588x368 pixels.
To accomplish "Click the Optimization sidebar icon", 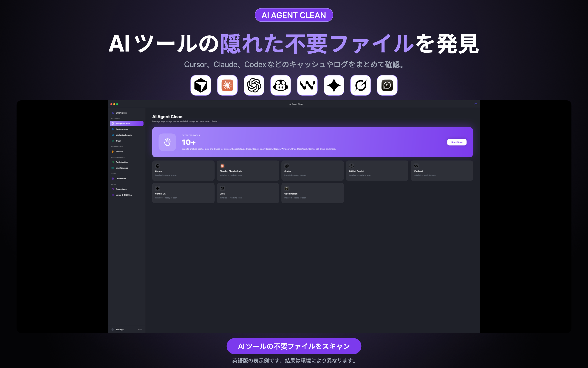I will tap(113, 162).
